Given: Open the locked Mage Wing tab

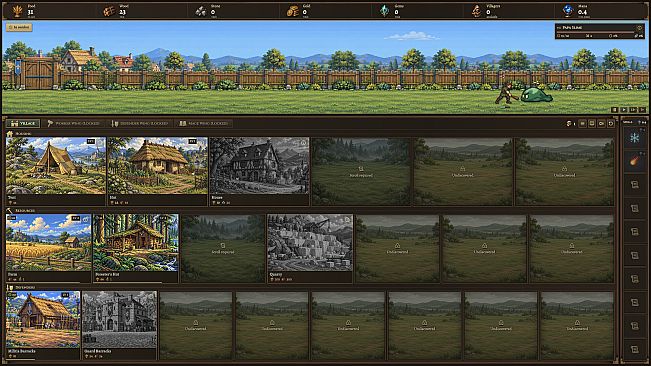Looking at the screenshot, I should 203,123.
